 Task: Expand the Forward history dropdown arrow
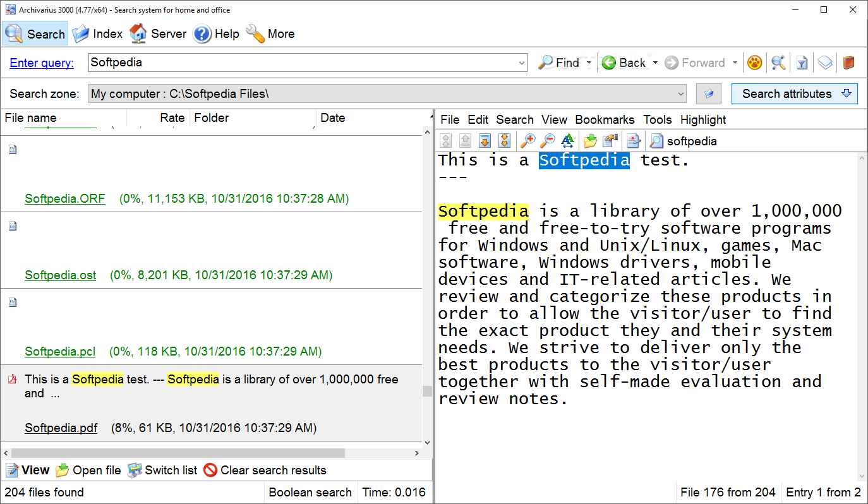735,63
